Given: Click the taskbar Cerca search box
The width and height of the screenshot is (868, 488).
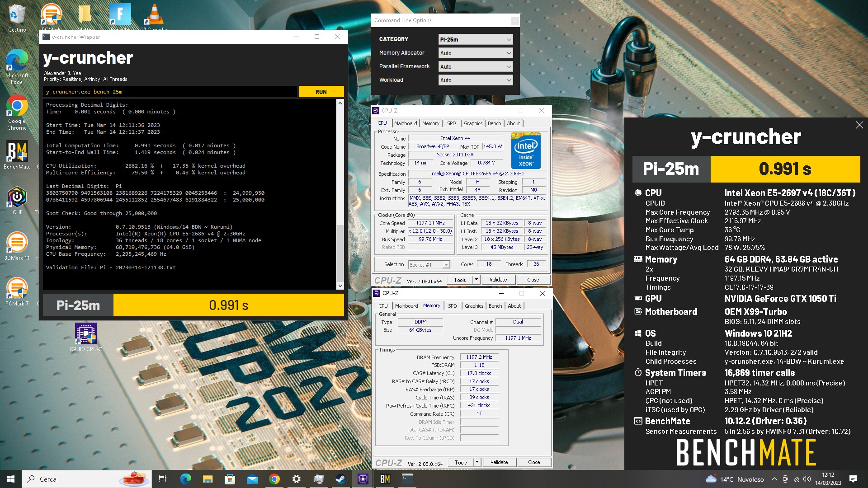Looking at the screenshot, I should (86, 479).
